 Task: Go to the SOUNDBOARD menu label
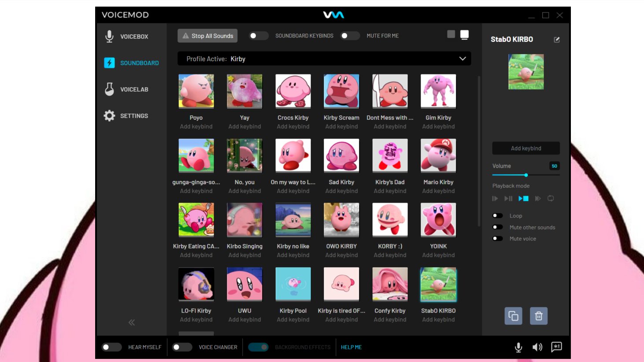[140, 63]
